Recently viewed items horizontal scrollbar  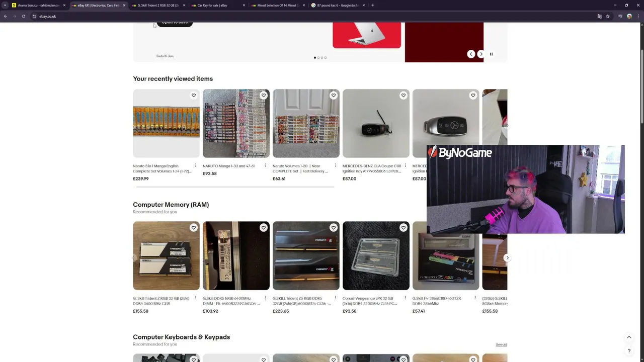pyautogui.click(x=235, y=187)
